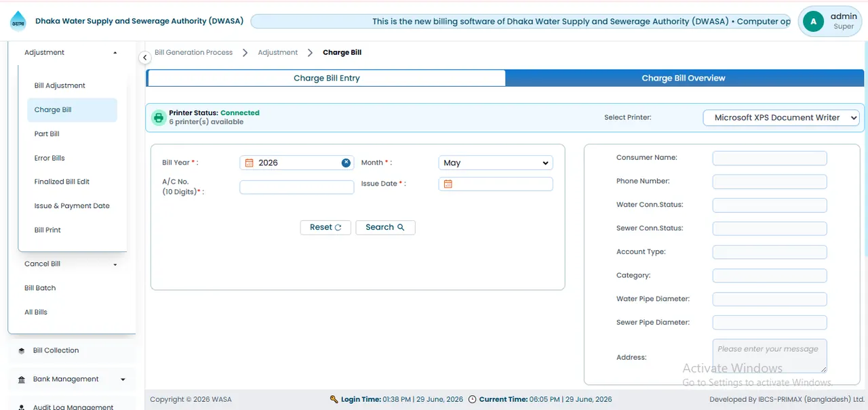Image resolution: width=868 pixels, height=410 pixels.
Task: Click the Water Conn.Status field
Action: tap(770, 205)
